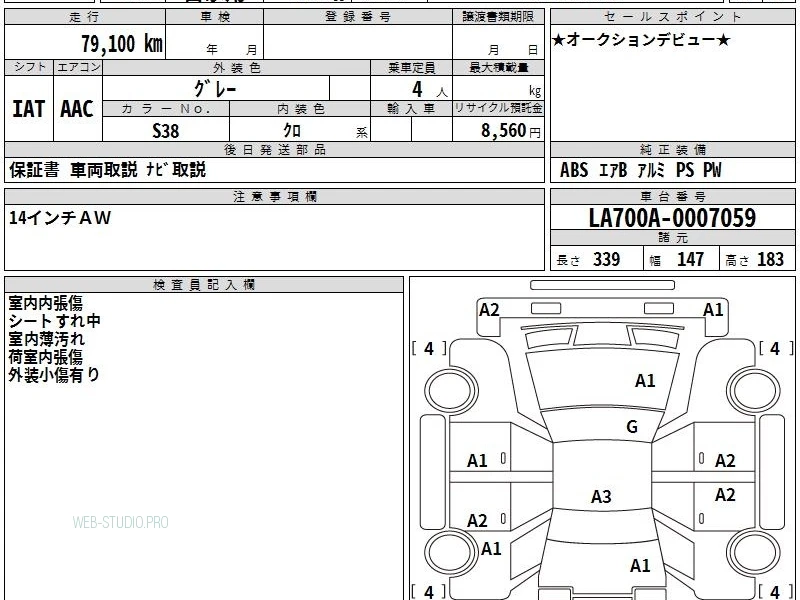The height and width of the screenshot is (600, 800).
Task: Select the シフト header cell
Action: coord(30,67)
